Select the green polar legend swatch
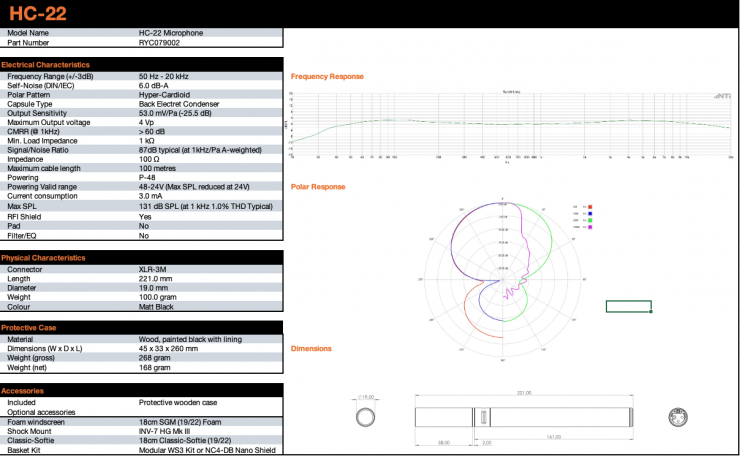 pyautogui.click(x=591, y=220)
